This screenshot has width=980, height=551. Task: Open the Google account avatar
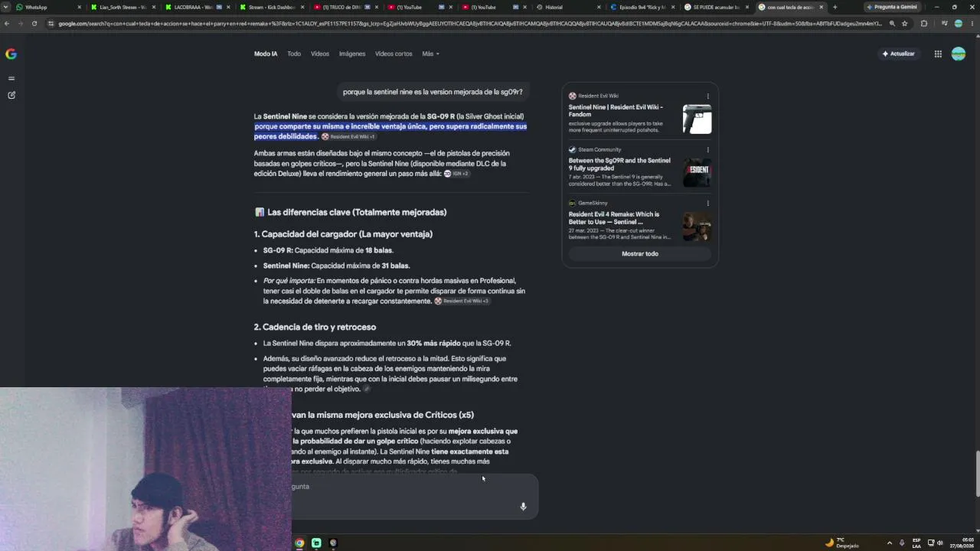point(959,54)
